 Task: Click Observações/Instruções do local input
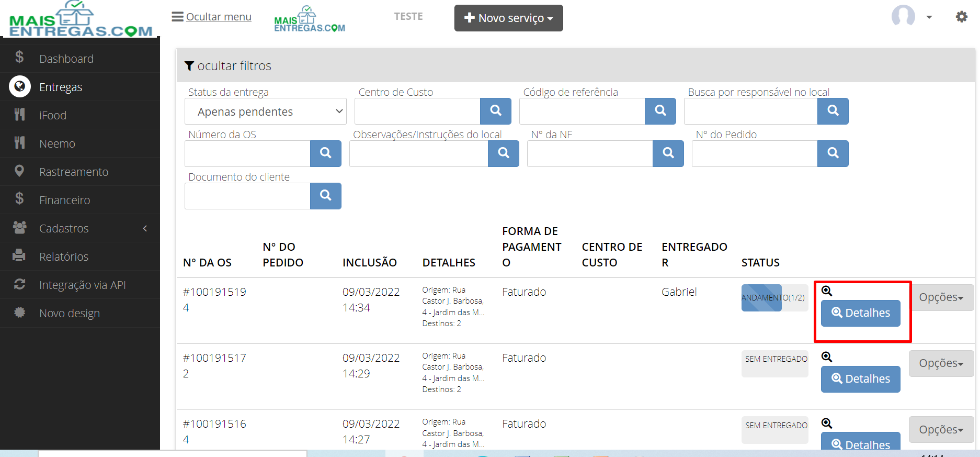click(418, 153)
